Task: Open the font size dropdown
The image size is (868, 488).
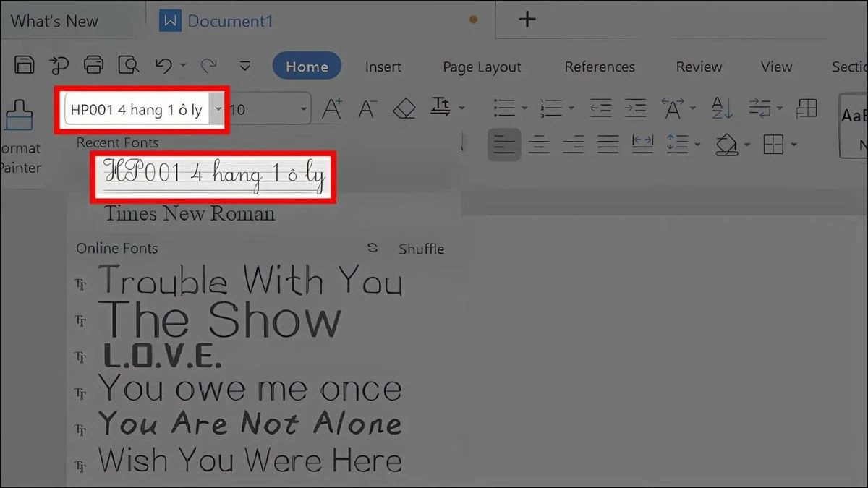Action: (303, 109)
